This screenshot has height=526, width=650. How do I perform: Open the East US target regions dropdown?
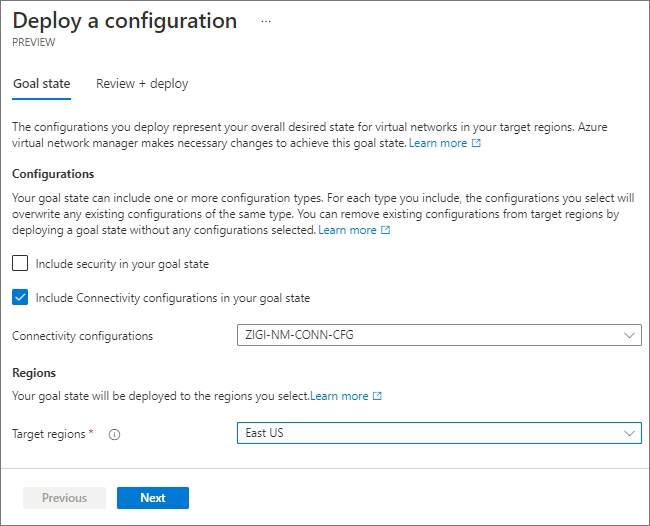439,433
